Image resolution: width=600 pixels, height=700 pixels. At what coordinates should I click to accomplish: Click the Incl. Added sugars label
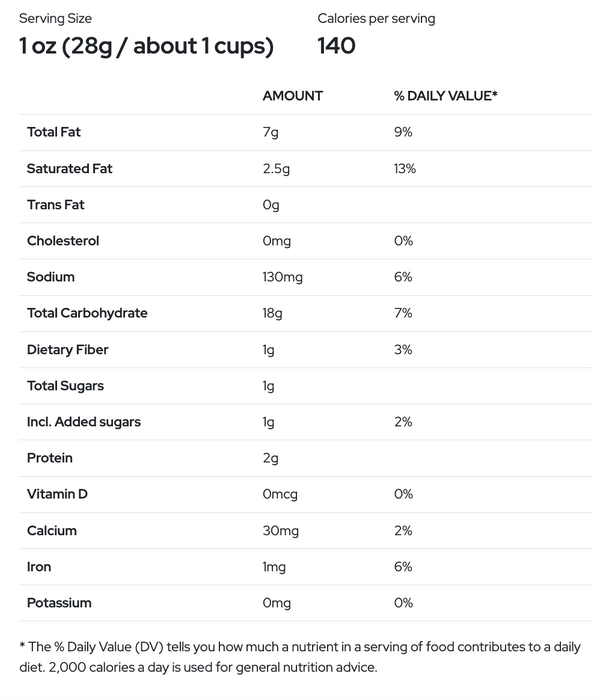coord(83,422)
